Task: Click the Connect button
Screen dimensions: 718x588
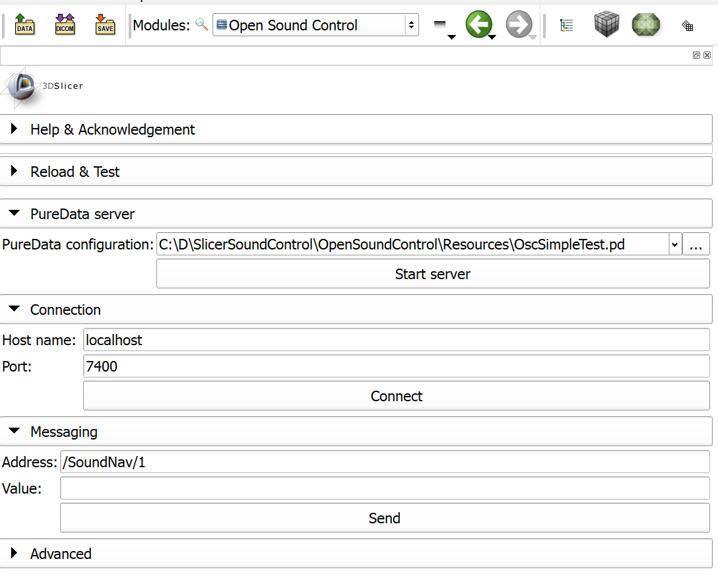Action: click(396, 396)
